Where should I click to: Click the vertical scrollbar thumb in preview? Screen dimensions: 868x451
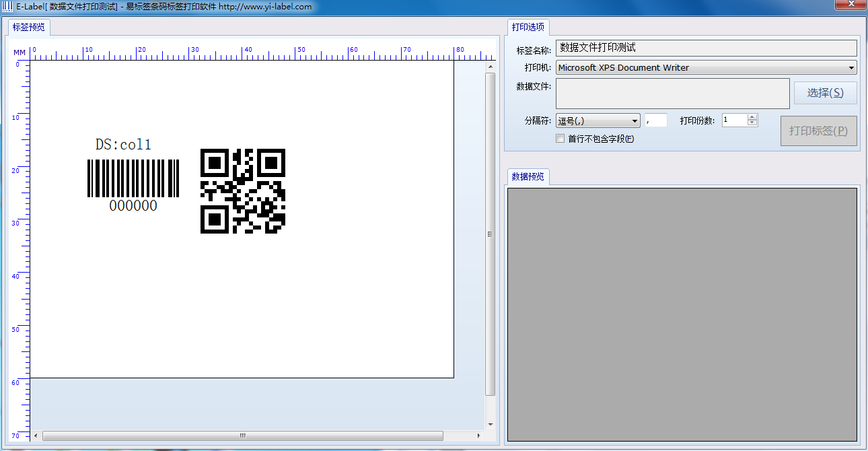click(490, 234)
